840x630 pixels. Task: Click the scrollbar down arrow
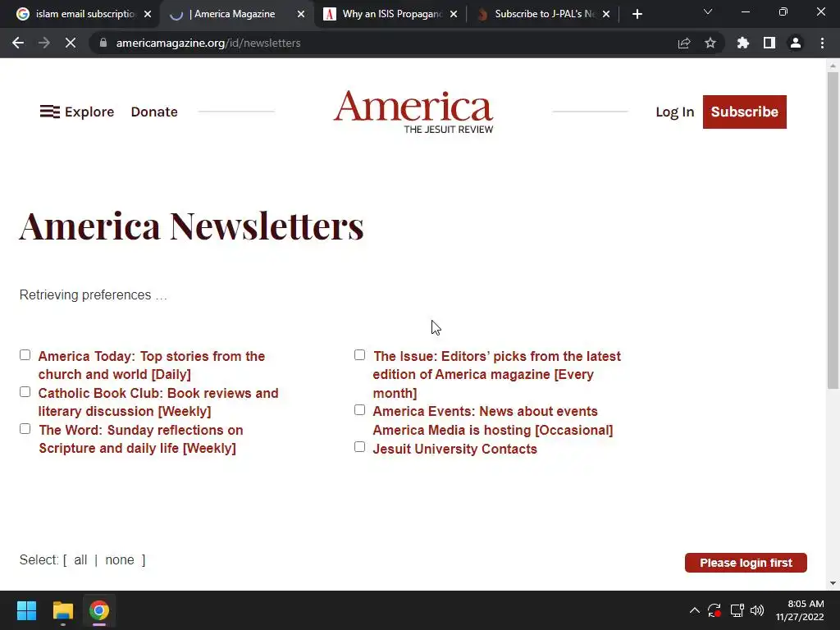pyautogui.click(x=833, y=583)
